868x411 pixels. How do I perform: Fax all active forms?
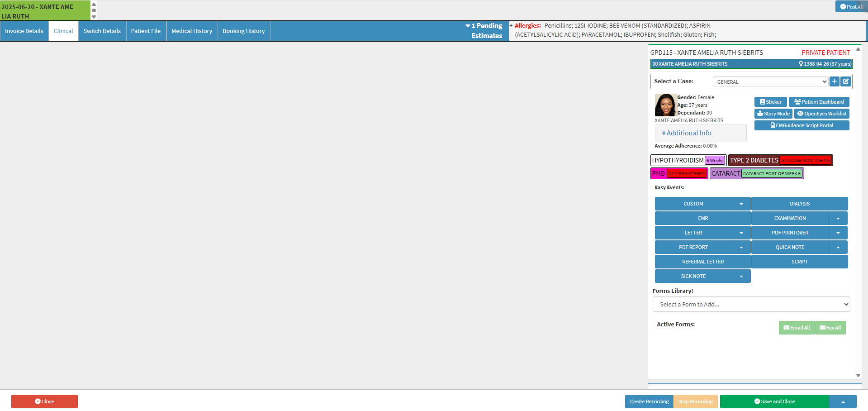(830, 328)
